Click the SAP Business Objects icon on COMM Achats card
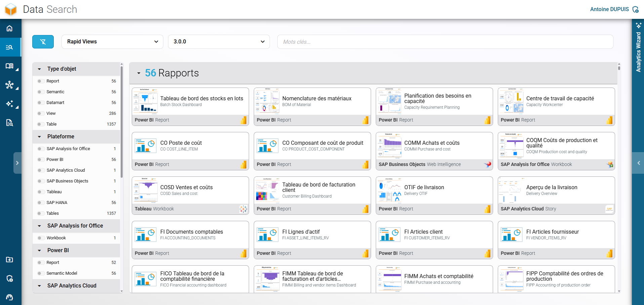 (488, 165)
